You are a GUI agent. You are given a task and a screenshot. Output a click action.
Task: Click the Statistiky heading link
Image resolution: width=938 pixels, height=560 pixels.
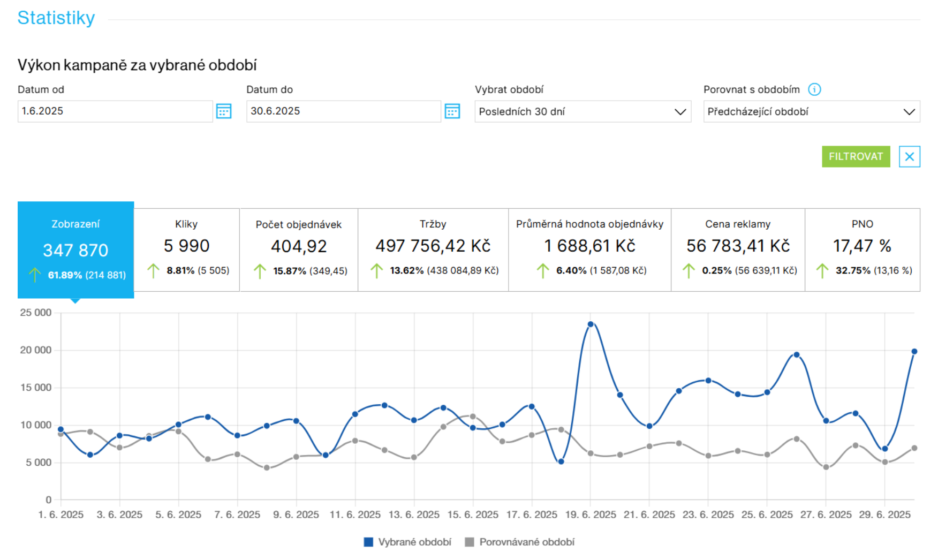56,17
